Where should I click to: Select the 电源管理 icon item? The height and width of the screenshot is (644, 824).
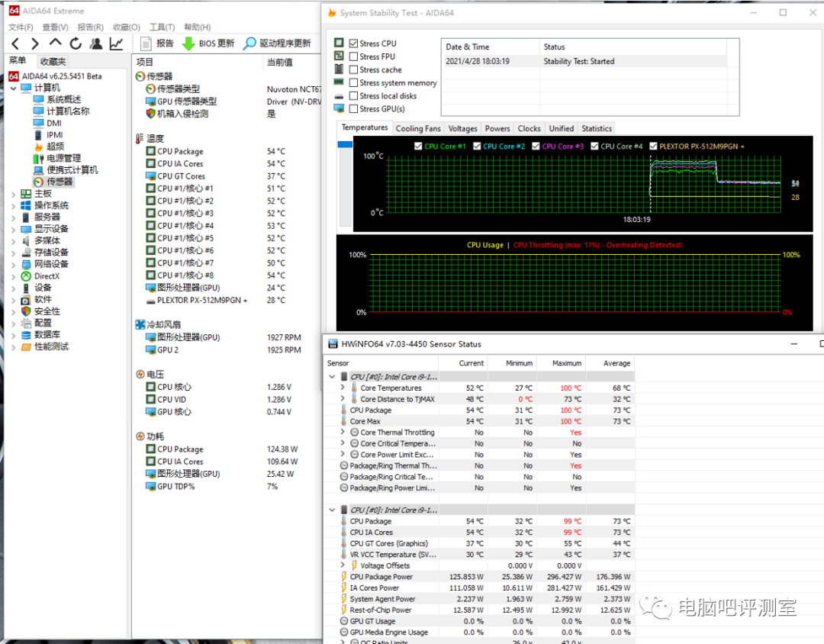point(38,158)
